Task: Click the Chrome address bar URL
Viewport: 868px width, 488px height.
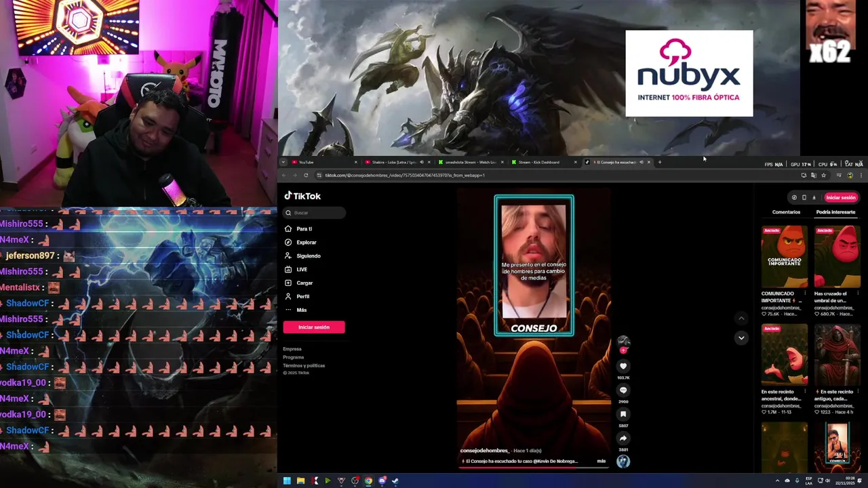Action: (405, 176)
